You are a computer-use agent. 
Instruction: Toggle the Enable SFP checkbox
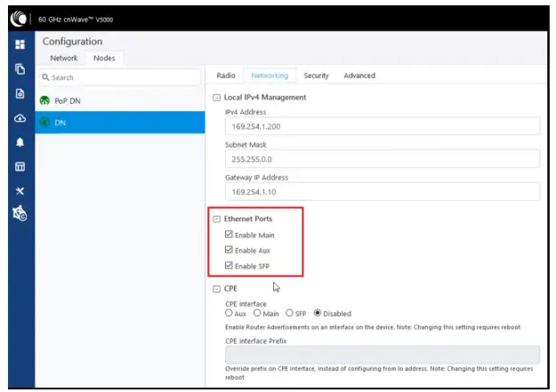point(229,266)
